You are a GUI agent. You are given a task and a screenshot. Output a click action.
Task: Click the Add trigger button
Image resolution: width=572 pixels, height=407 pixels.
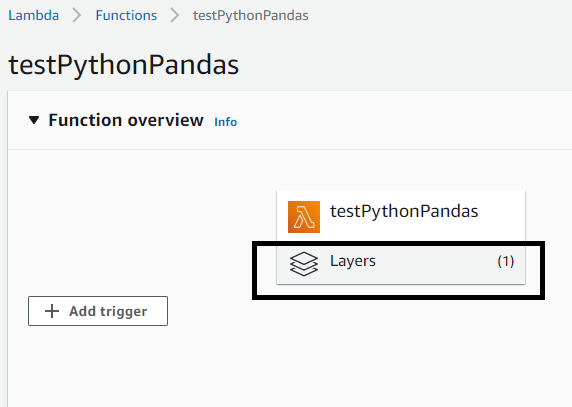click(x=98, y=311)
